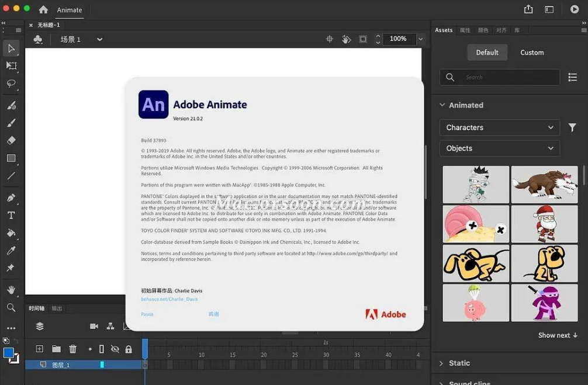
Task: Collapse the tools panel double arrows
Action: [4, 23]
